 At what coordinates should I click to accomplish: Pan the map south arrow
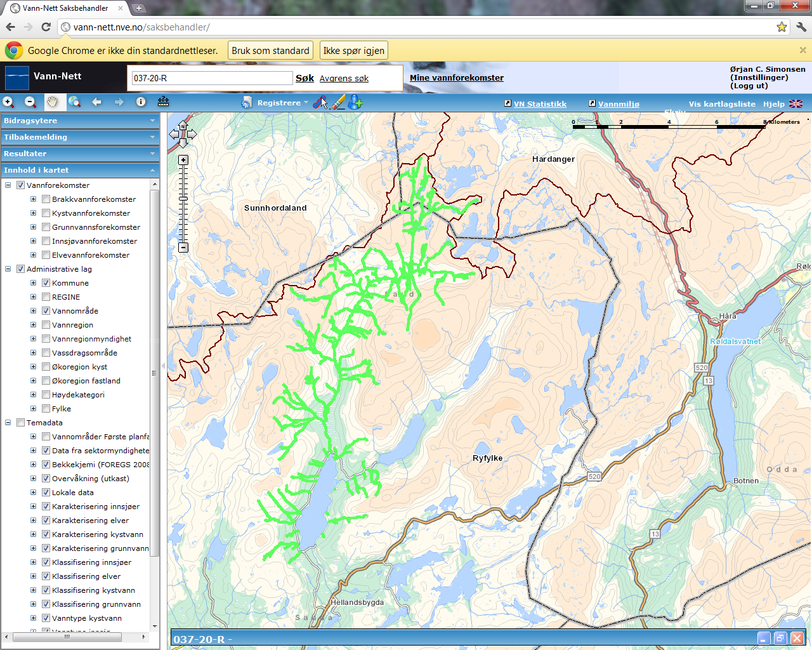click(183, 144)
